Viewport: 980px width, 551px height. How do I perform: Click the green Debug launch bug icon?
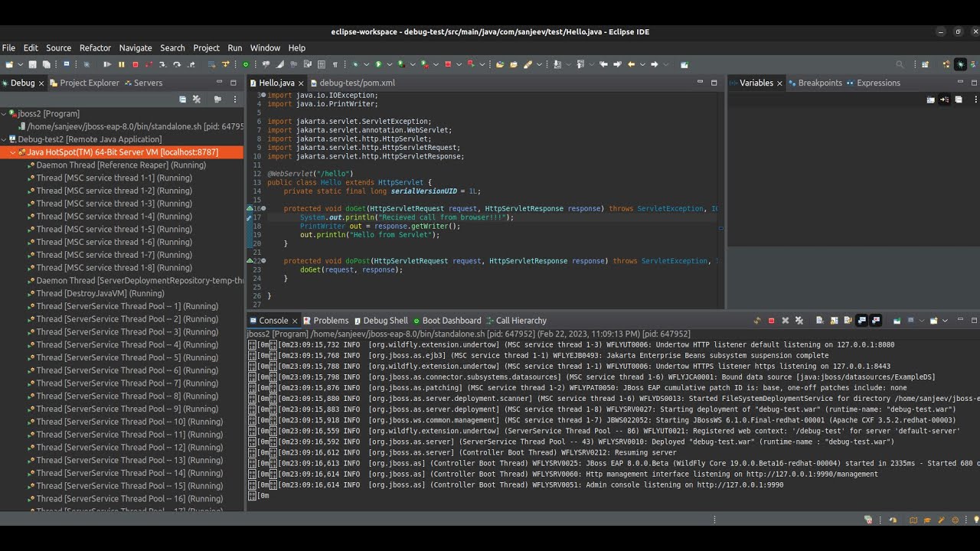click(354, 64)
